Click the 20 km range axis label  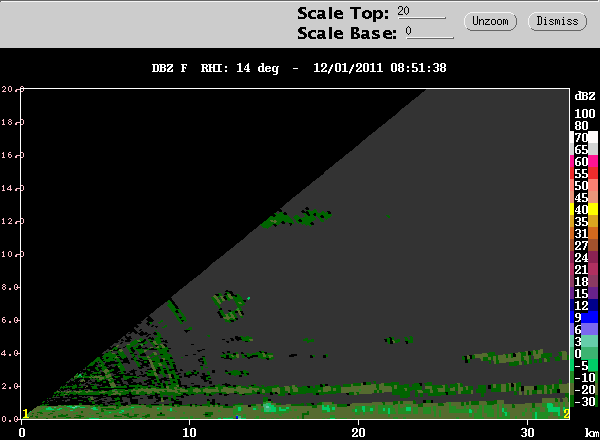[358, 432]
